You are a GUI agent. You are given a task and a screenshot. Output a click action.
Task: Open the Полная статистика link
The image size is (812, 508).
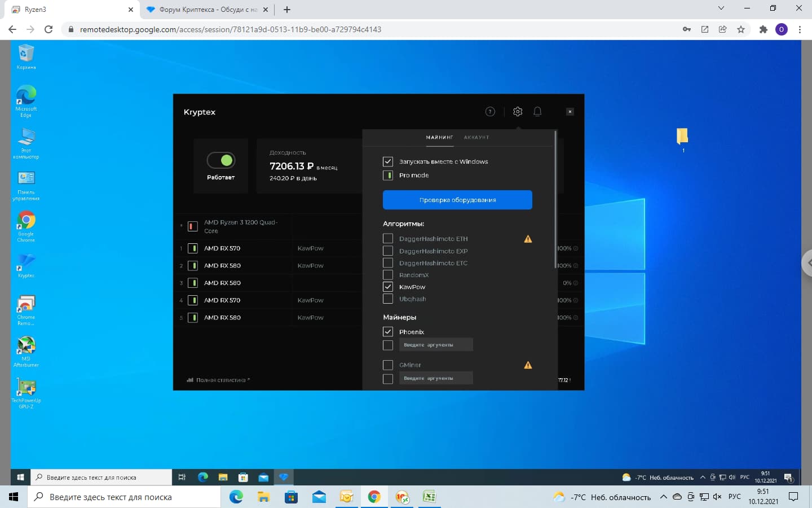pos(219,380)
